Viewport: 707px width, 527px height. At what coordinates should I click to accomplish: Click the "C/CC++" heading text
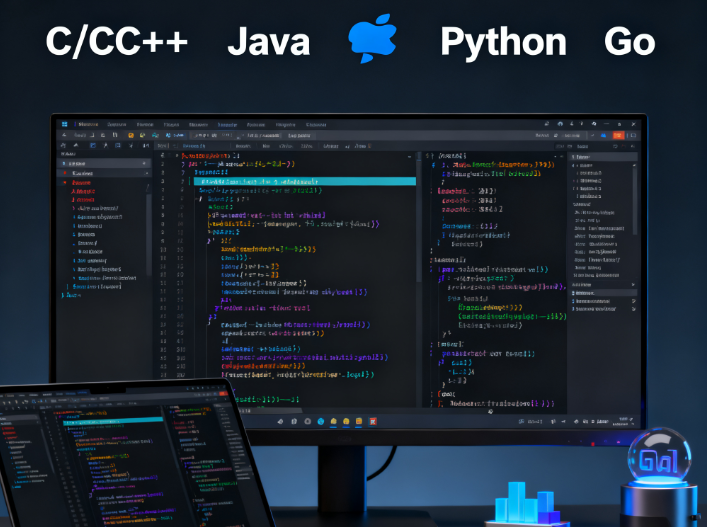(117, 41)
